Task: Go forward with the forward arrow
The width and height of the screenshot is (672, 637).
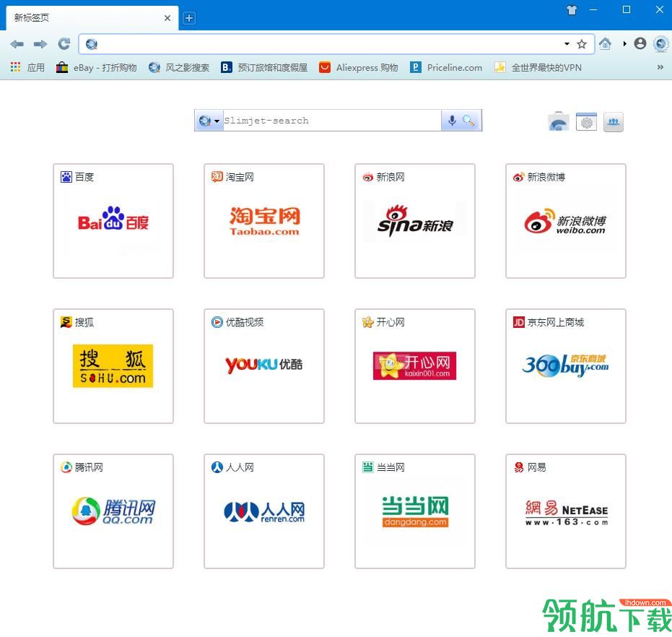Action: click(40, 44)
